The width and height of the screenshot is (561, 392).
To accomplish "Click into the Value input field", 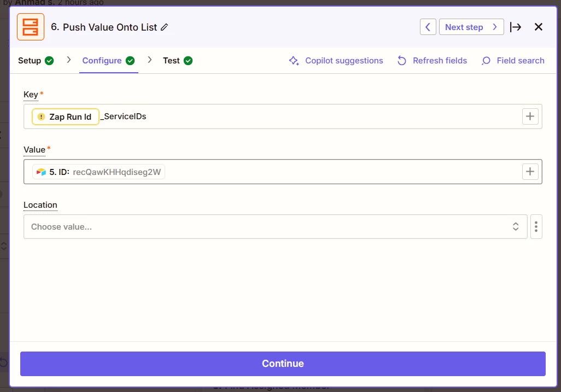I will (283, 172).
